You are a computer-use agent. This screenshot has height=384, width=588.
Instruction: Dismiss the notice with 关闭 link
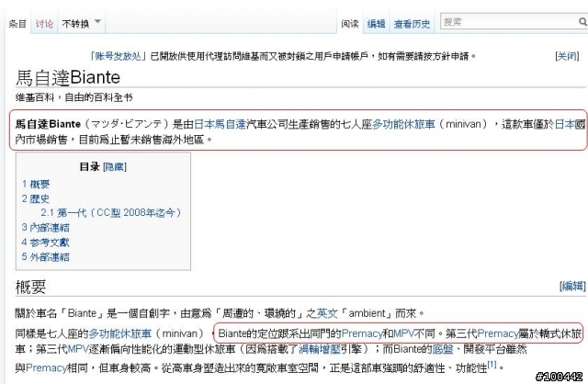(567, 56)
